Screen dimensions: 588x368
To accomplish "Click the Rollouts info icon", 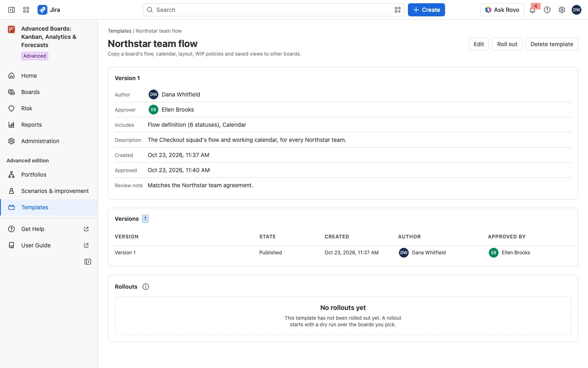I will (146, 287).
